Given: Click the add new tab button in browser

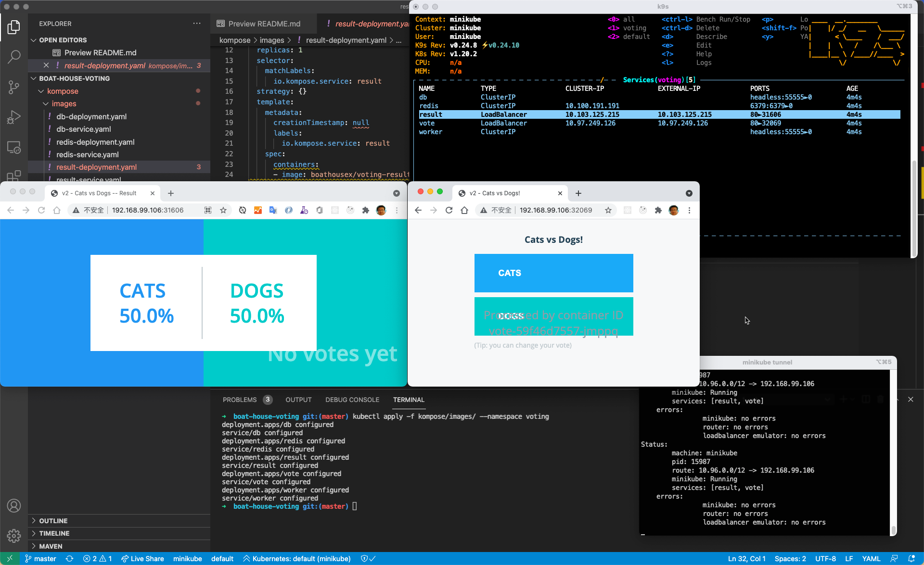Looking at the screenshot, I should click(170, 193).
